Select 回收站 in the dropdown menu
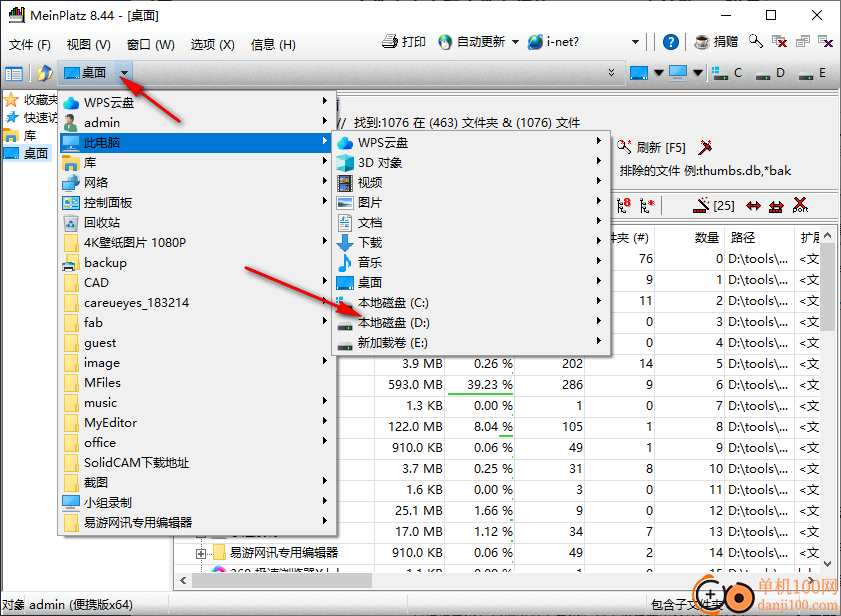Viewport: 841px width, 616px height. [197, 223]
